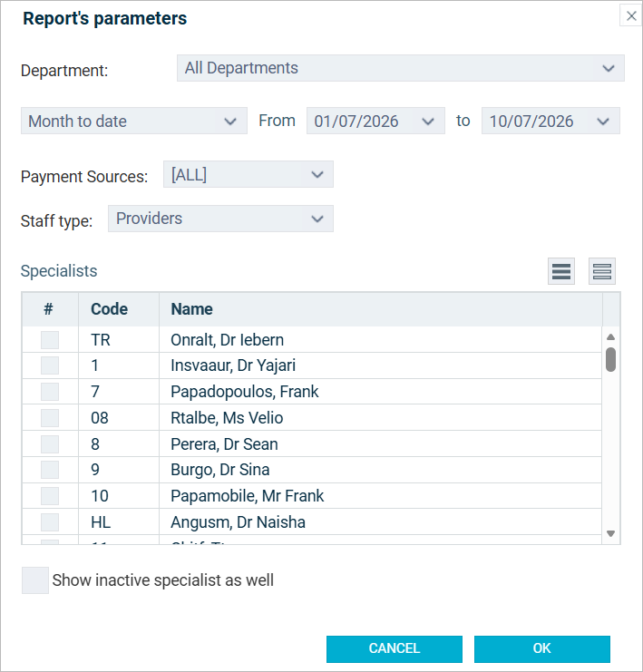Click the scroll down arrow in specialists list
The image size is (643, 672).
pyautogui.click(x=611, y=533)
